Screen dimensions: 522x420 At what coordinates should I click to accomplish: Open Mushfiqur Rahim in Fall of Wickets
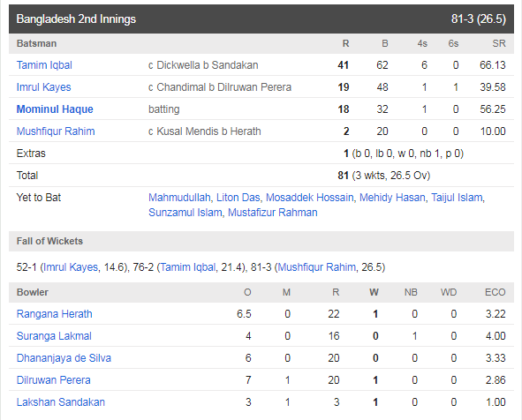point(316,267)
